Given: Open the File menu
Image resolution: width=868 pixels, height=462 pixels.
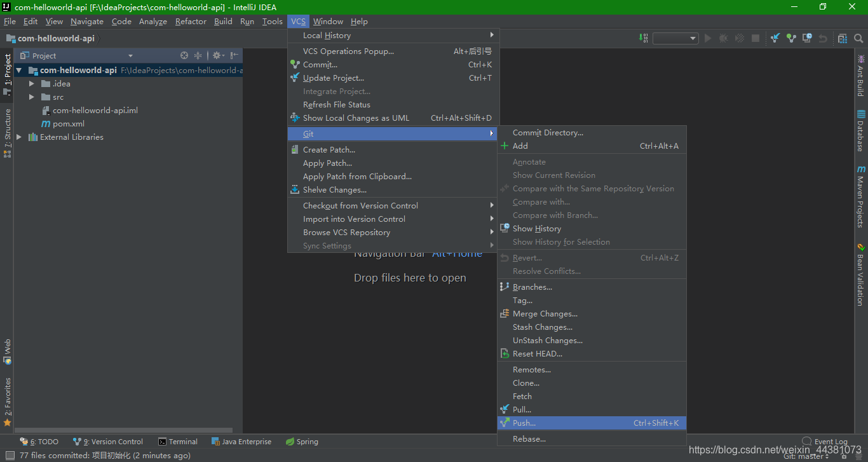Looking at the screenshot, I should point(10,22).
